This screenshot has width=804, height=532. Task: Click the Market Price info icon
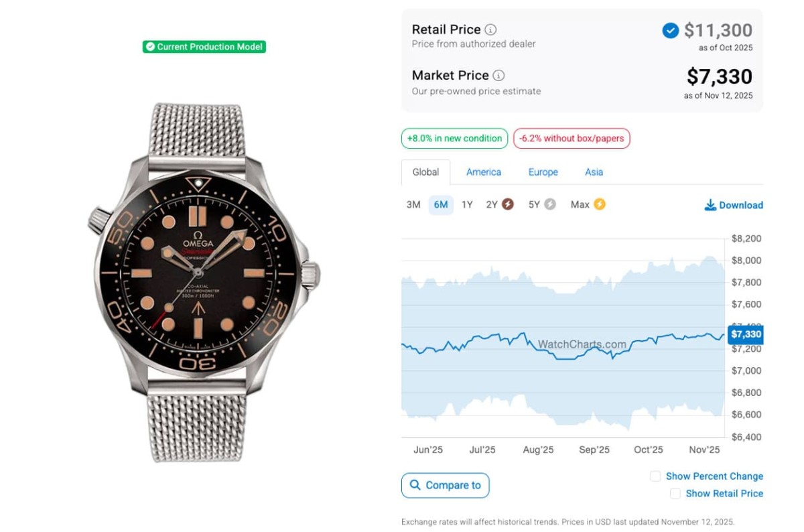coord(499,76)
